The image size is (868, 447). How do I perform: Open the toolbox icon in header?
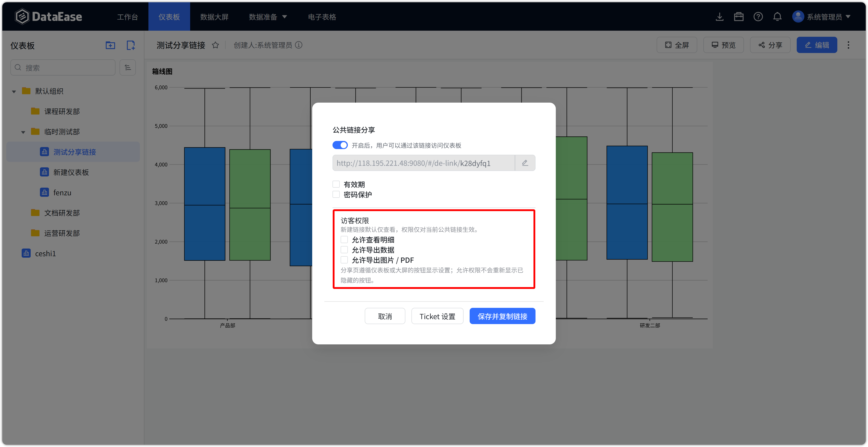tap(739, 16)
